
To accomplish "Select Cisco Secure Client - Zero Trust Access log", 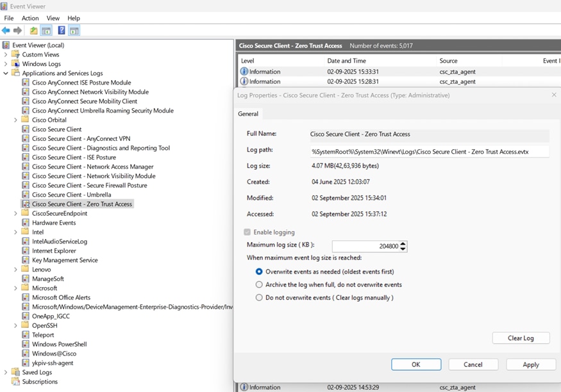I will coord(82,204).
